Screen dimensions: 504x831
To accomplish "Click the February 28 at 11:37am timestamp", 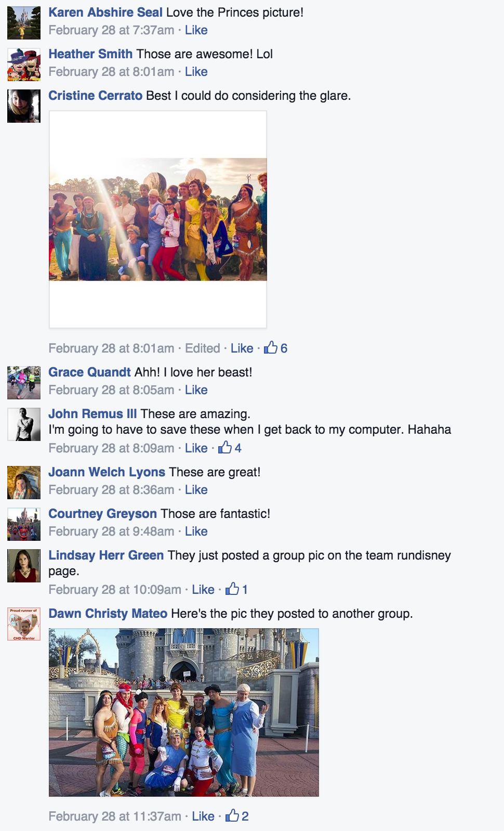I will tap(115, 816).
